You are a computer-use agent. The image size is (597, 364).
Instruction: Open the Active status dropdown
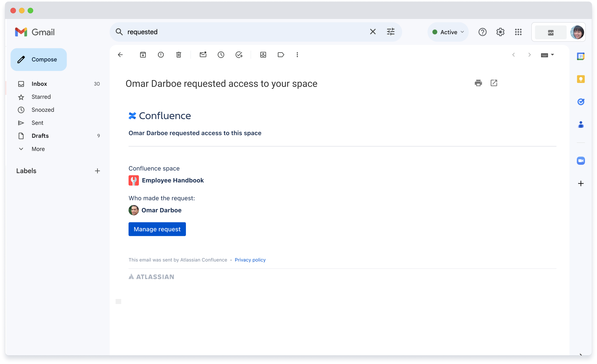[x=448, y=32]
